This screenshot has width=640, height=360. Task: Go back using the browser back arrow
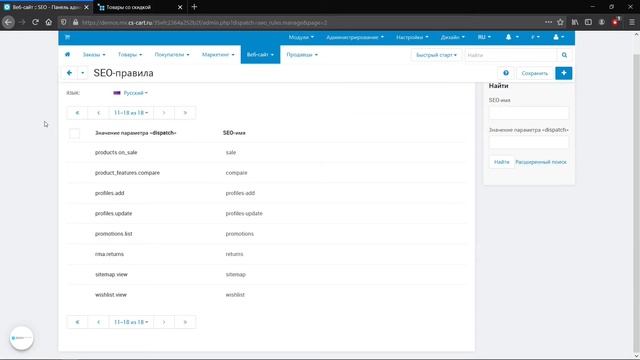(8, 22)
